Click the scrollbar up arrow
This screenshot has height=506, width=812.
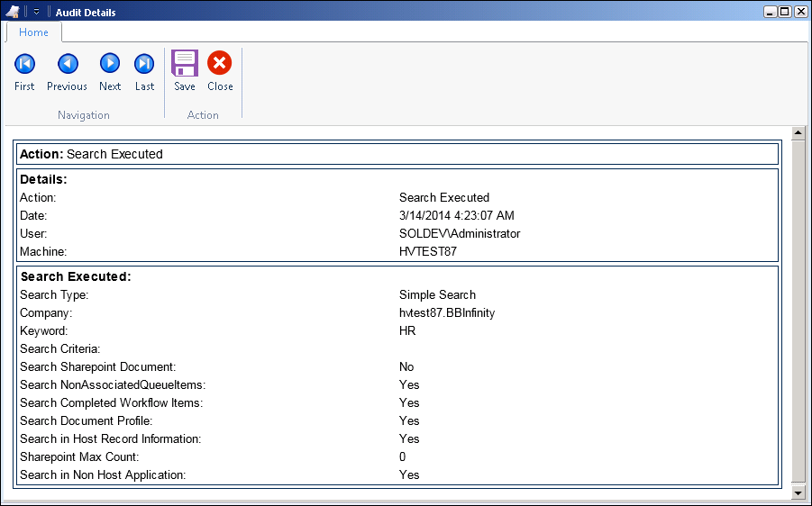pos(798,133)
